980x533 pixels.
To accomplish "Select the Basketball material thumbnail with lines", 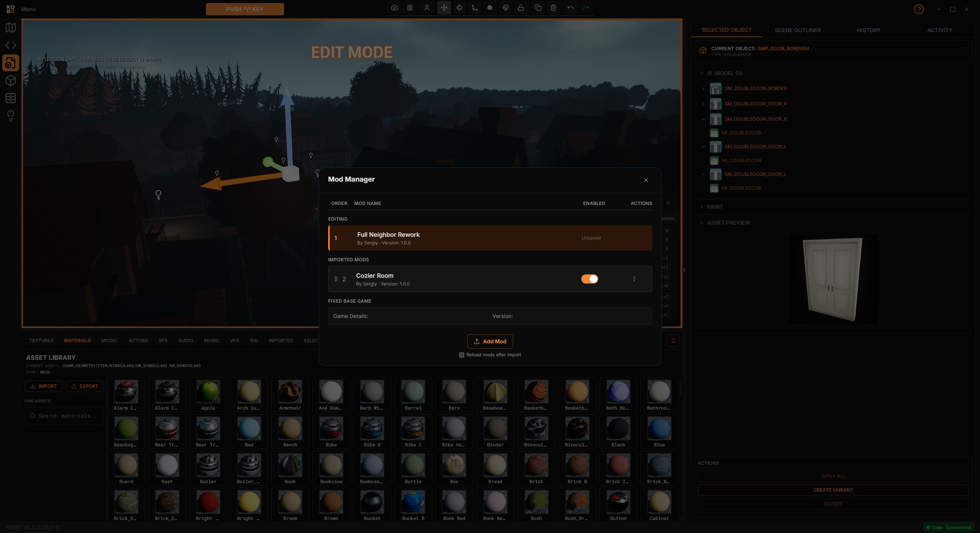I will click(536, 395).
